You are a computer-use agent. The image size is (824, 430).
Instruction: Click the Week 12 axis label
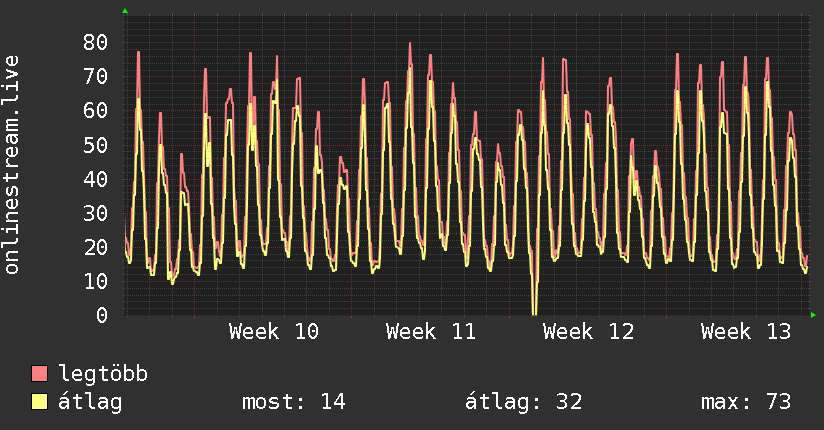588,332
